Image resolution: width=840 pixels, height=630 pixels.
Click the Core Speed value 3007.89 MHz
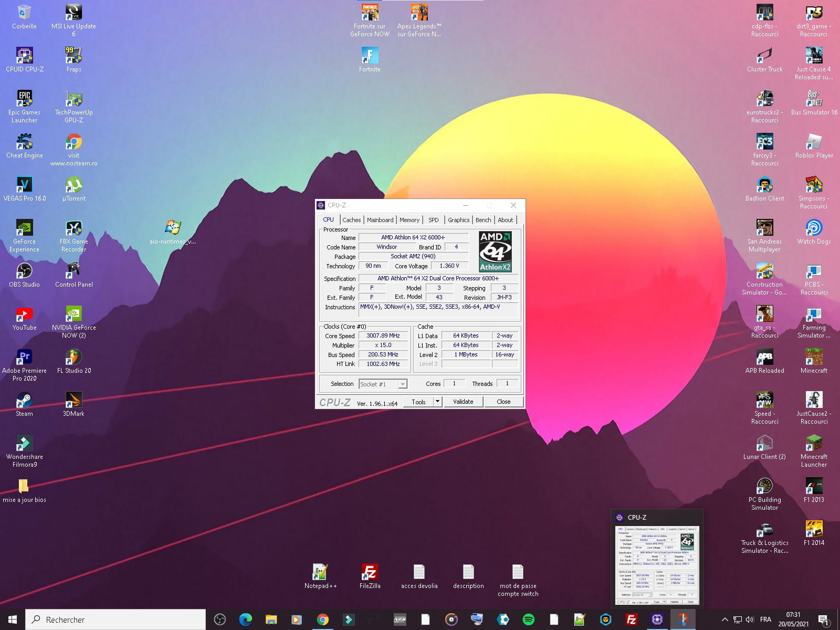pos(383,335)
